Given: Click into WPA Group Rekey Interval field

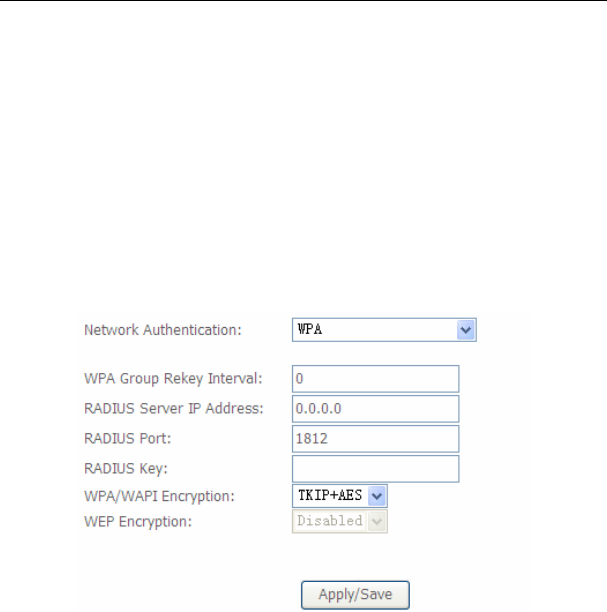Looking at the screenshot, I should pyautogui.click(x=376, y=379).
